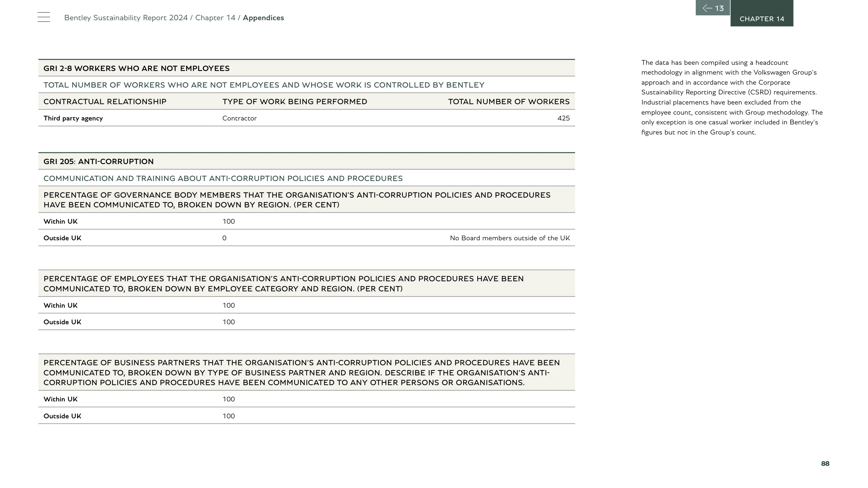
Task: Click business partners Outside UK 100 value
Action: [x=228, y=416]
